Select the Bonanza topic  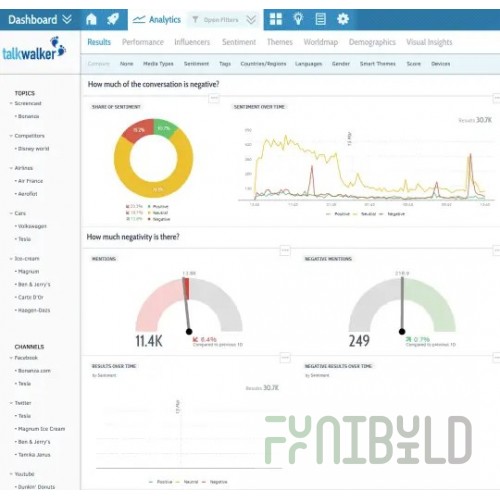(x=29, y=116)
